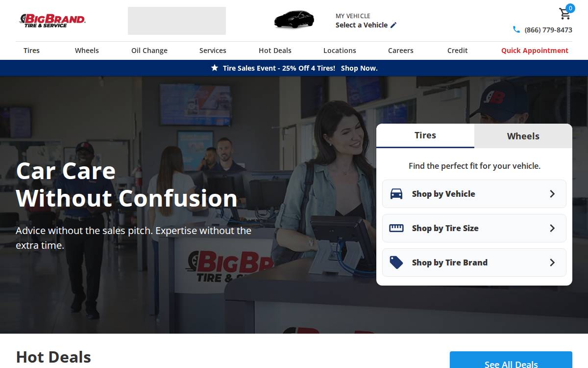
Task: Click the black car vehicle image
Action: tap(294, 20)
